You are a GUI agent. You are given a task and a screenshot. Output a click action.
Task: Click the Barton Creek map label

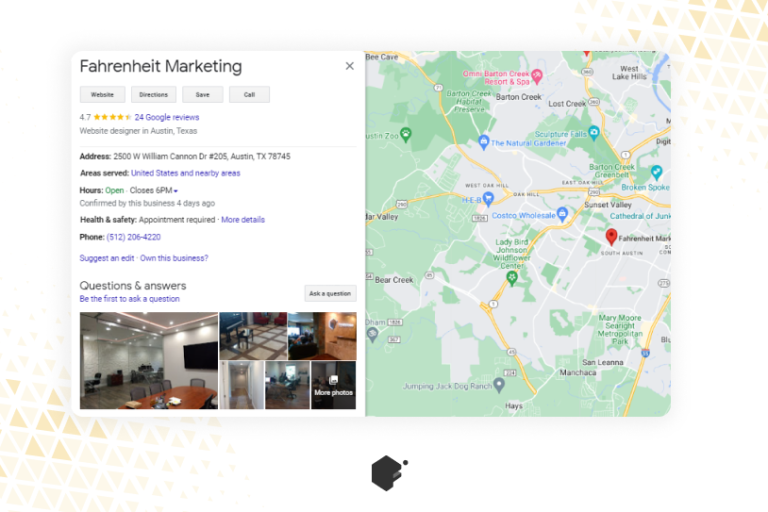pyautogui.click(x=518, y=97)
